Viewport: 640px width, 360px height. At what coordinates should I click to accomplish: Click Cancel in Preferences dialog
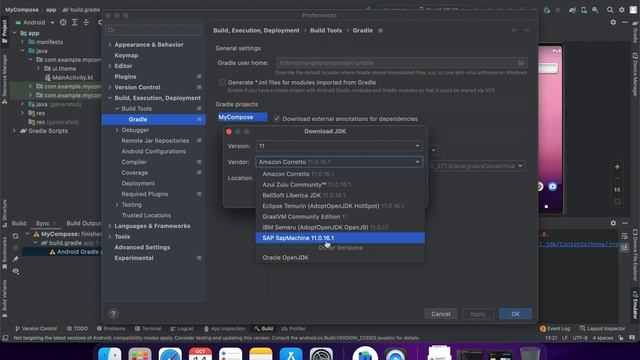click(x=441, y=314)
